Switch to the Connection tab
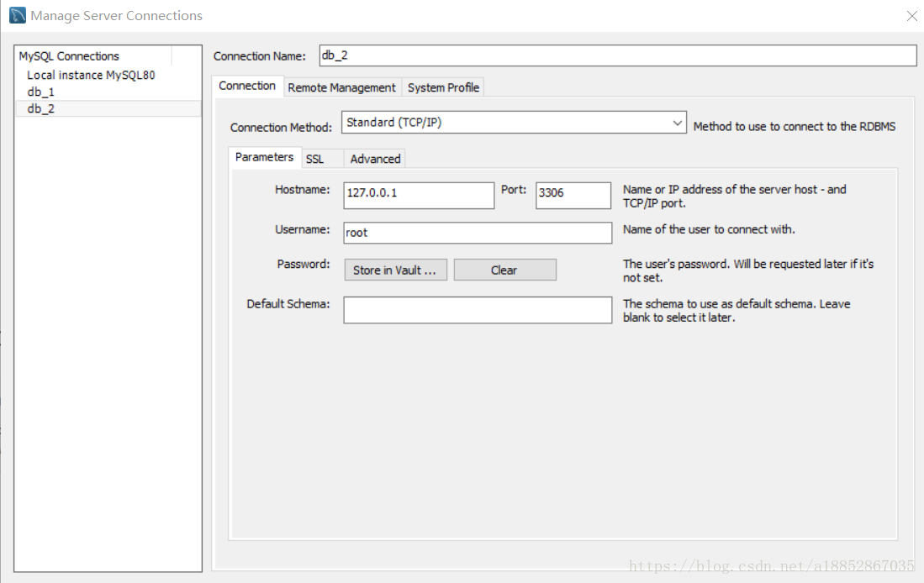The width and height of the screenshot is (924, 583). pyautogui.click(x=247, y=86)
